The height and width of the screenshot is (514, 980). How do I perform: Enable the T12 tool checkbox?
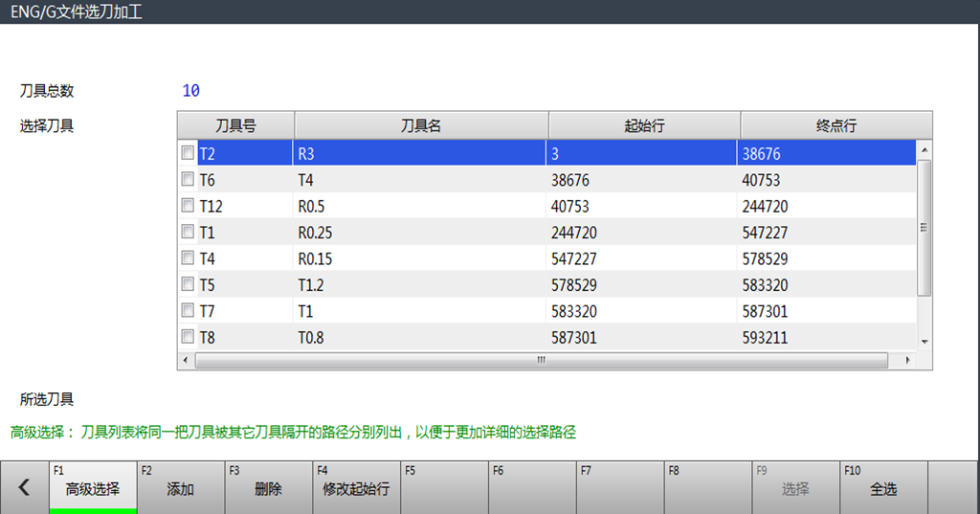click(x=188, y=206)
